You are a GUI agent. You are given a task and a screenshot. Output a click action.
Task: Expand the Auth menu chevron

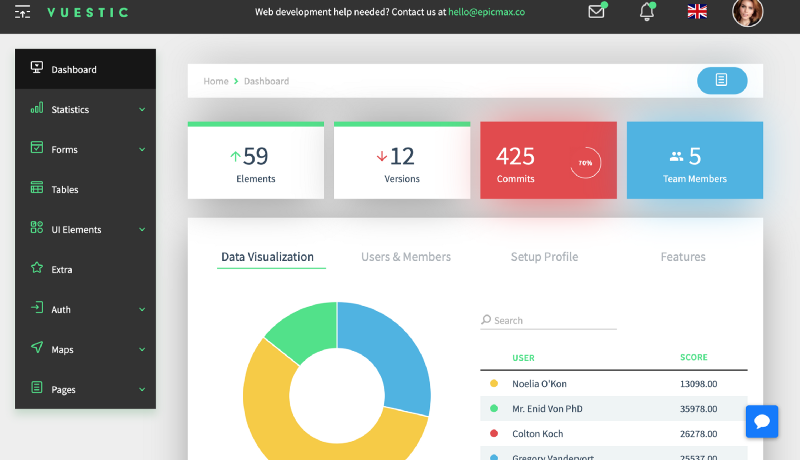142,310
